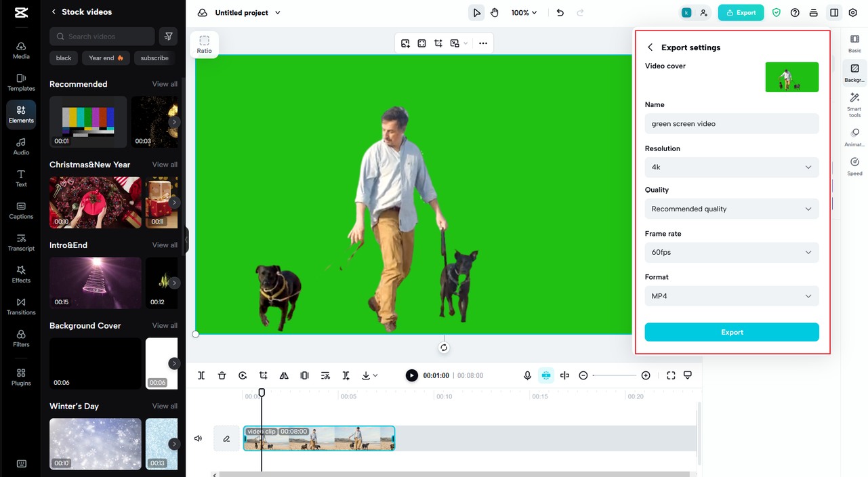
Task: Click the video cover thumbnail
Action: pyautogui.click(x=792, y=77)
